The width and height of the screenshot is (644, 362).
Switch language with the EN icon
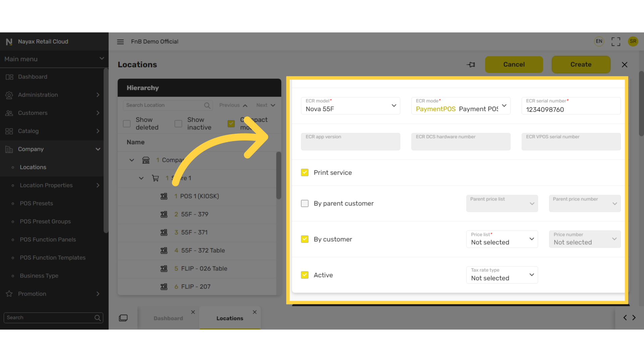point(599,41)
